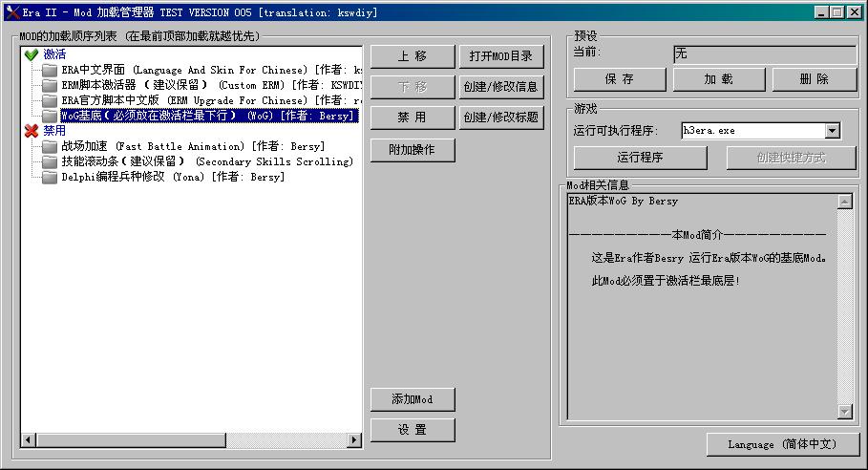Open the 运行可执行程序 dropdown arrow
Screen dimensions: 868x470
click(832, 130)
